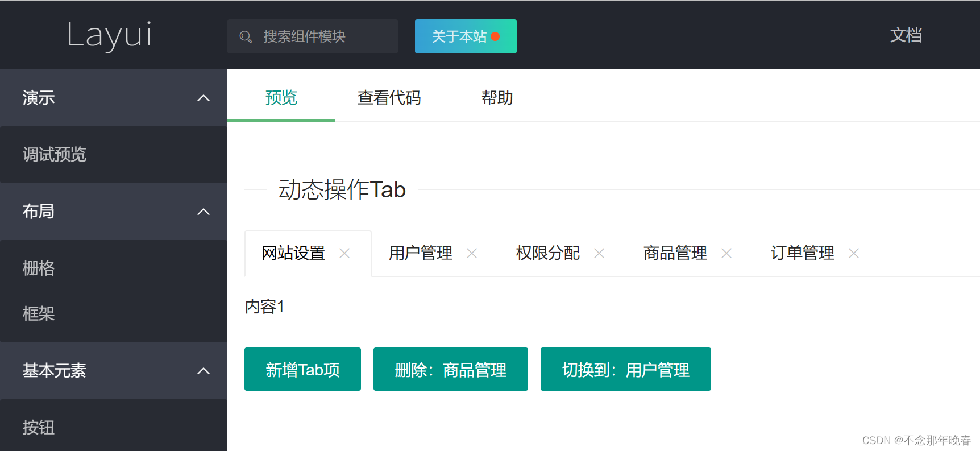Screen dimensions: 980x451
Task: Switch to the 查看代码 tab
Action: click(x=389, y=98)
